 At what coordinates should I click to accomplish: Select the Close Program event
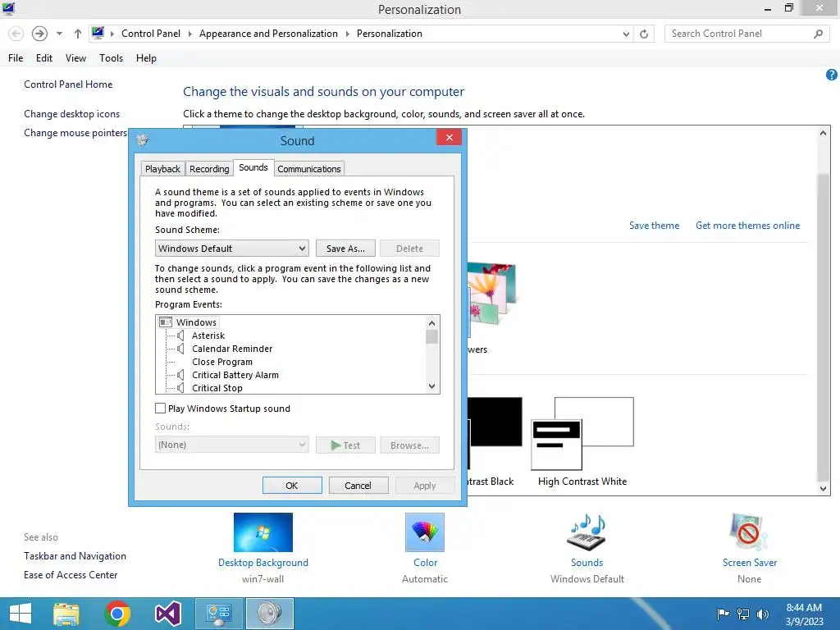click(221, 362)
